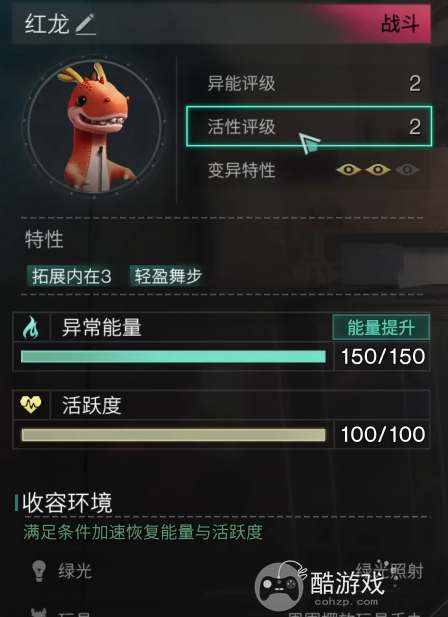Click the 拓展内在3 trait tag

point(70,277)
